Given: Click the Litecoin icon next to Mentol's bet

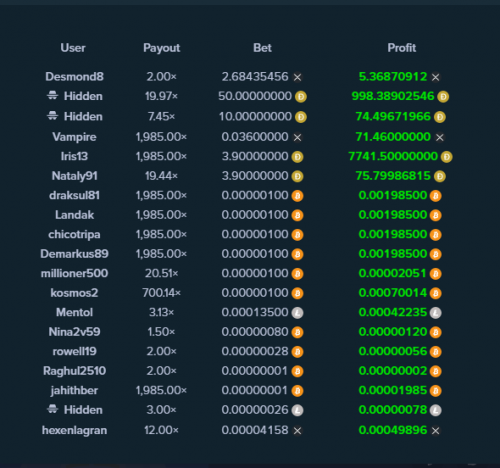Looking at the screenshot, I should (297, 313).
